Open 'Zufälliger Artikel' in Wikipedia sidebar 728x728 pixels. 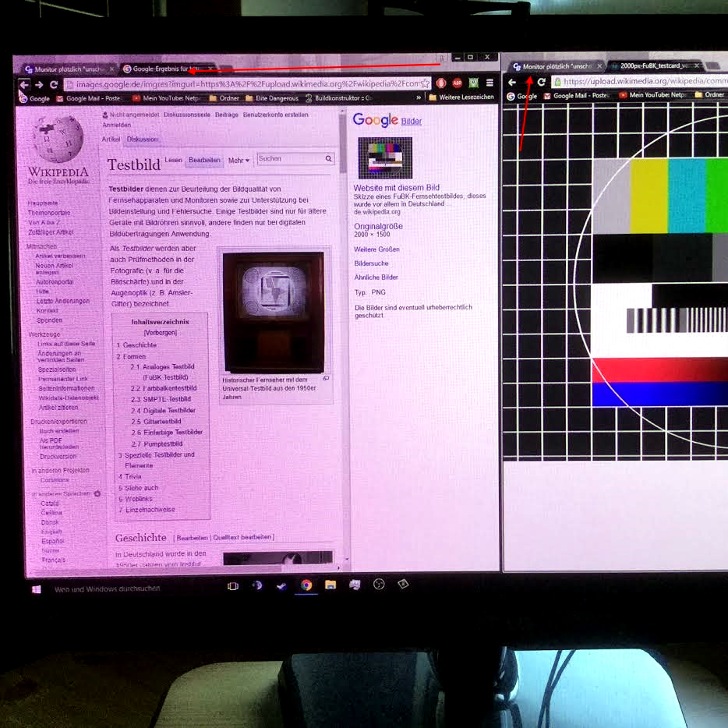(51, 231)
